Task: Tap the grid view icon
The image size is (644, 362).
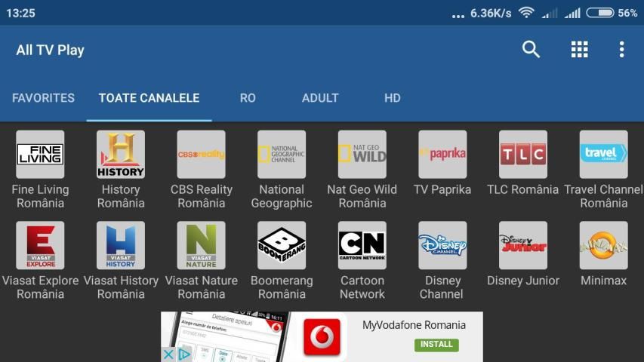Action: [x=579, y=50]
